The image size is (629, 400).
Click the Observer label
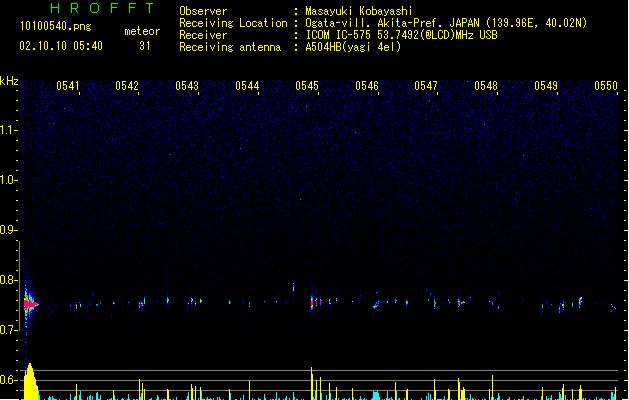pyautogui.click(x=203, y=11)
